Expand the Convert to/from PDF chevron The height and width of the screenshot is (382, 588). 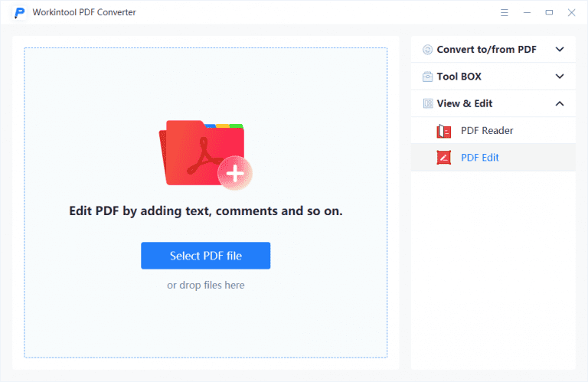[560, 50]
